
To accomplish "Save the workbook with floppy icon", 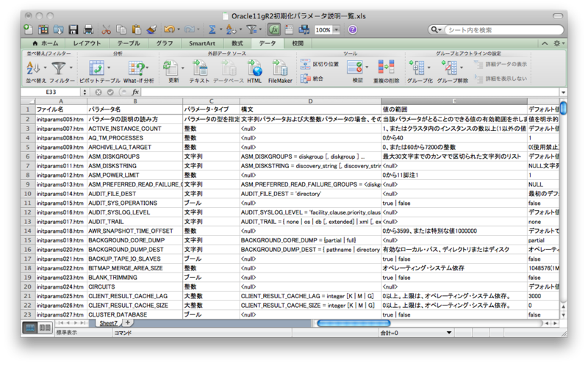I will [x=73, y=29].
